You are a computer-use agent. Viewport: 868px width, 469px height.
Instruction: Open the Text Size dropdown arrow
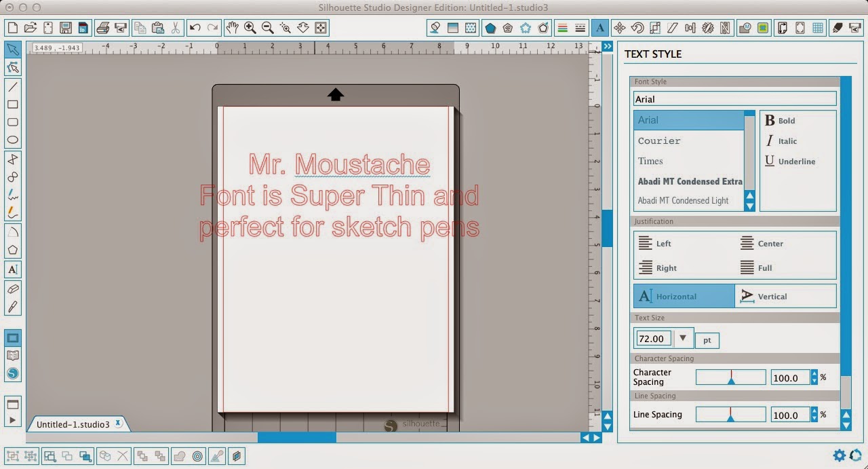coord(683,338)
